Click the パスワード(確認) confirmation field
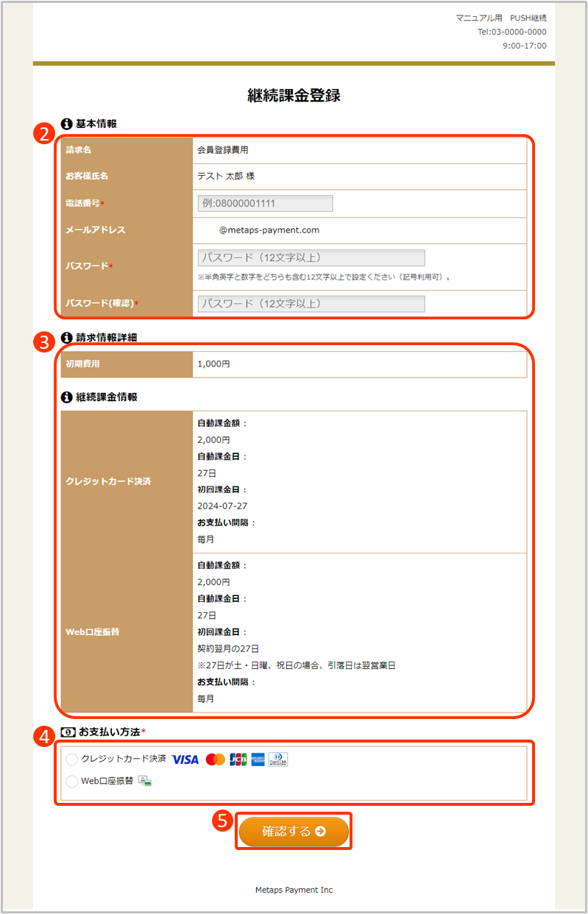 click(x=311, y=304)
